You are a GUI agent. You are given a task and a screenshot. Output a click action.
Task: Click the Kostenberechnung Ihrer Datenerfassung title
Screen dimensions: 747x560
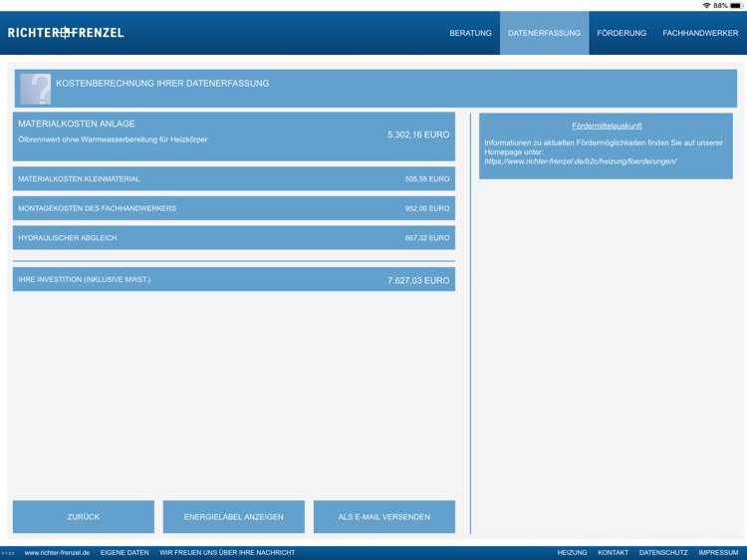[x=162, y=84]
